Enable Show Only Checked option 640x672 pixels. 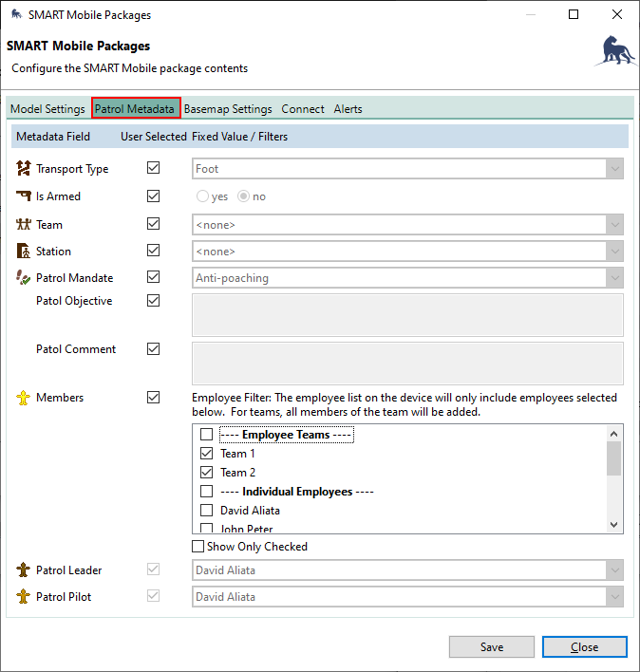pyautogui.click(x=198, y=547)
